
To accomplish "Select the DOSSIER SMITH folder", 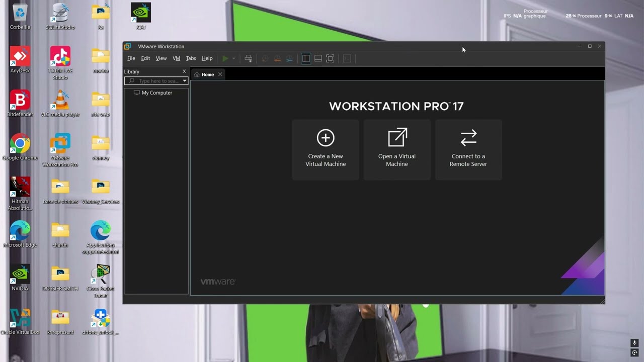I will 60,278.
